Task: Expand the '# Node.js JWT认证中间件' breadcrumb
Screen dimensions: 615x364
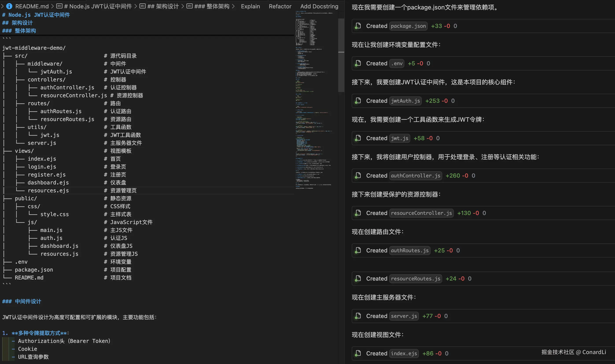Action: coord(98,6)
